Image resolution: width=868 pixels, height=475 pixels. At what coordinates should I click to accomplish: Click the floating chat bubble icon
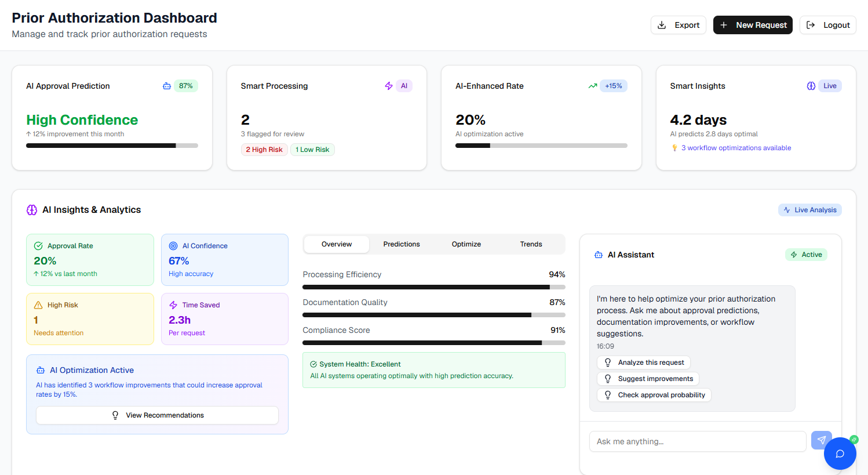pos(840,454)
